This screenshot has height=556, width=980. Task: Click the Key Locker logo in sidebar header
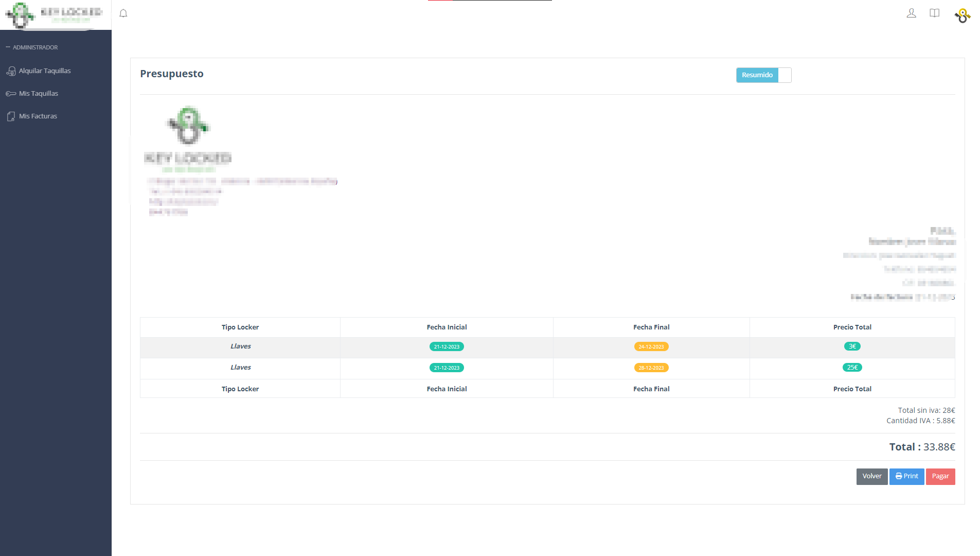tap(54, 15)
